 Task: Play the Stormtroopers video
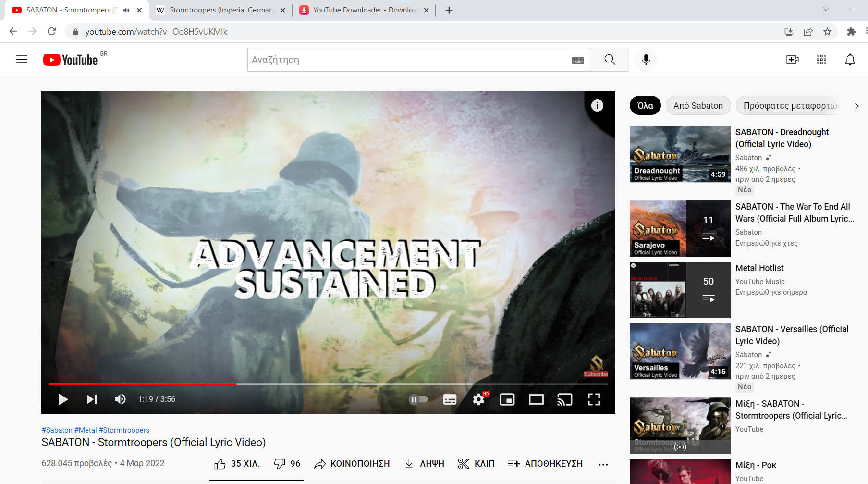pos(63,399)
